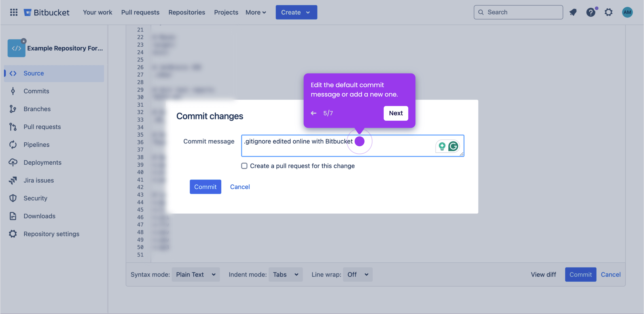
Task: Select Downloads in the sidebar
Action: tap(54, 216)
